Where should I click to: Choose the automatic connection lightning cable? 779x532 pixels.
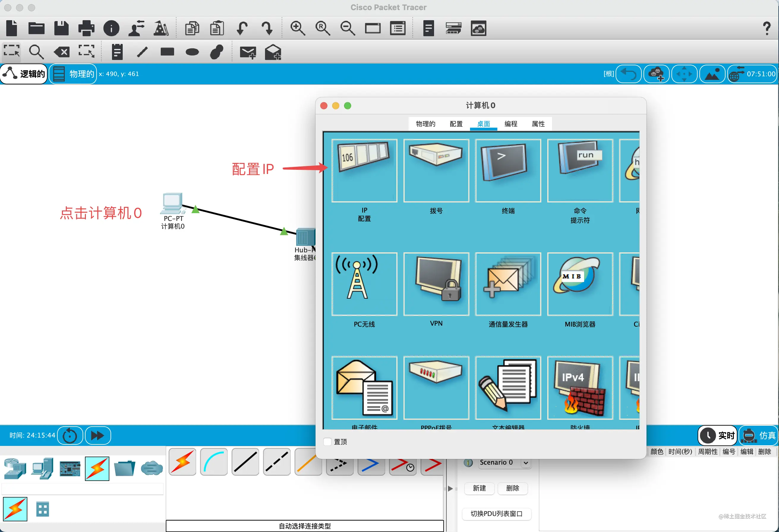point(182,462)
